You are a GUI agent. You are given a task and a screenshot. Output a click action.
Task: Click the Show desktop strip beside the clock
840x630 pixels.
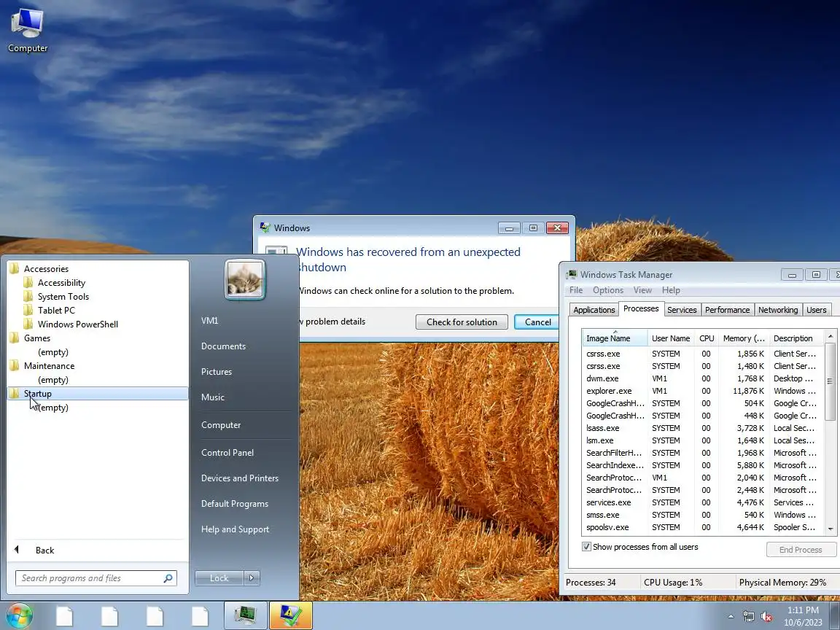[x=835, y=616]
